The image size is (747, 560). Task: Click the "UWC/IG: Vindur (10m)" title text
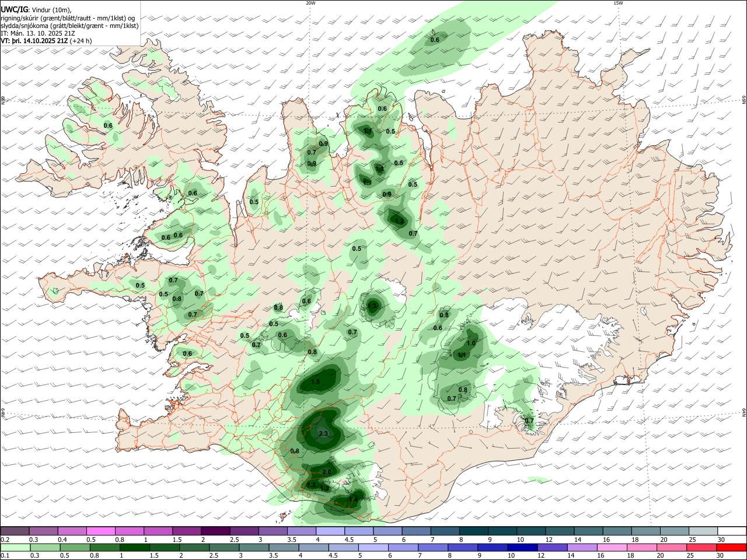36,9
